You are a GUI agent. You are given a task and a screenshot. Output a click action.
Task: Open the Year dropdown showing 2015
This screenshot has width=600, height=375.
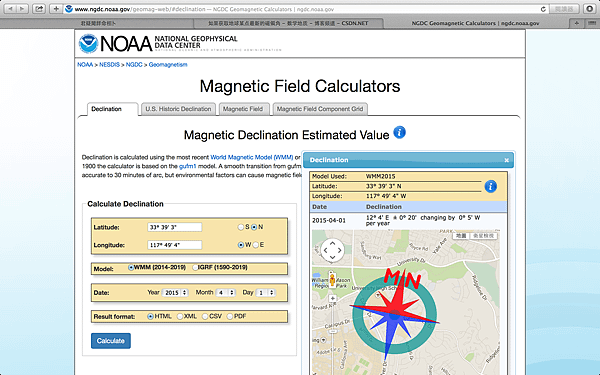point(175,293)
